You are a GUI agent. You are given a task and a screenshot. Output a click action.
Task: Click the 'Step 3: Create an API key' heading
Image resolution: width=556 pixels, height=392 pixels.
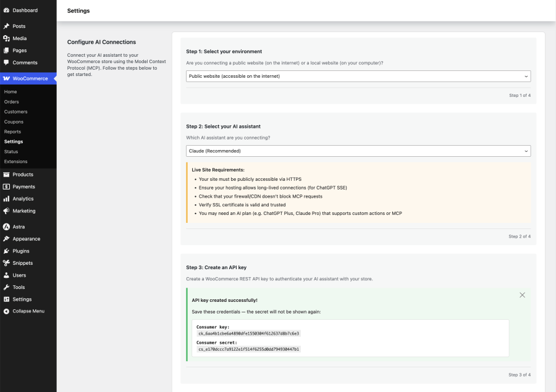click(x=216, y=267)
